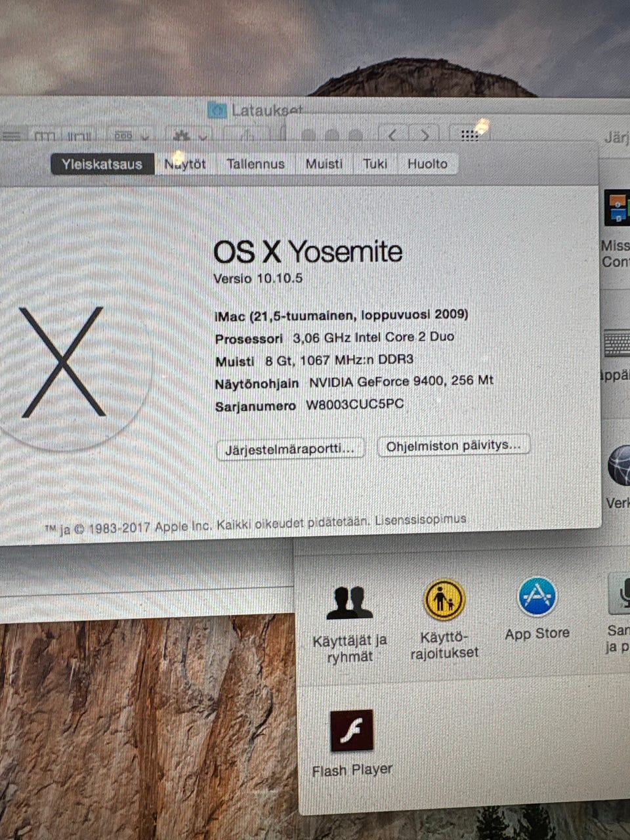Click the 3,06 GHz Intel Core 2 Duo value
Image resolution: width=630 pixels, height=840 pixels.
click(373, 337)
